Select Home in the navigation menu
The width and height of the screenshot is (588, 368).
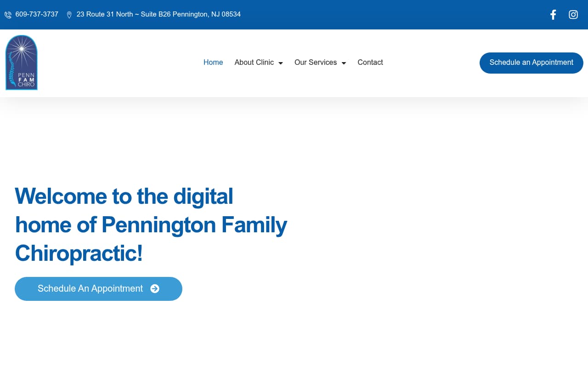tap(213, 62)
